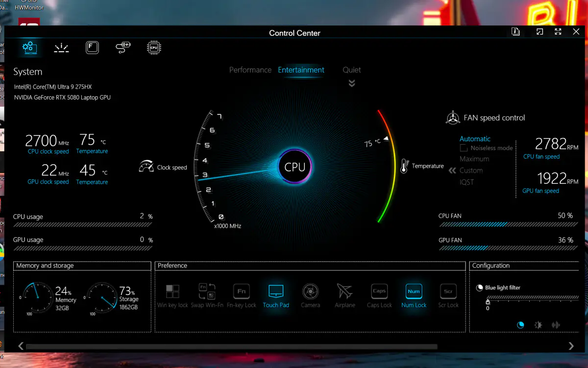Select Maximum fan mode
The height and width of the screenshot is (368, 588).
coord(474,159)
